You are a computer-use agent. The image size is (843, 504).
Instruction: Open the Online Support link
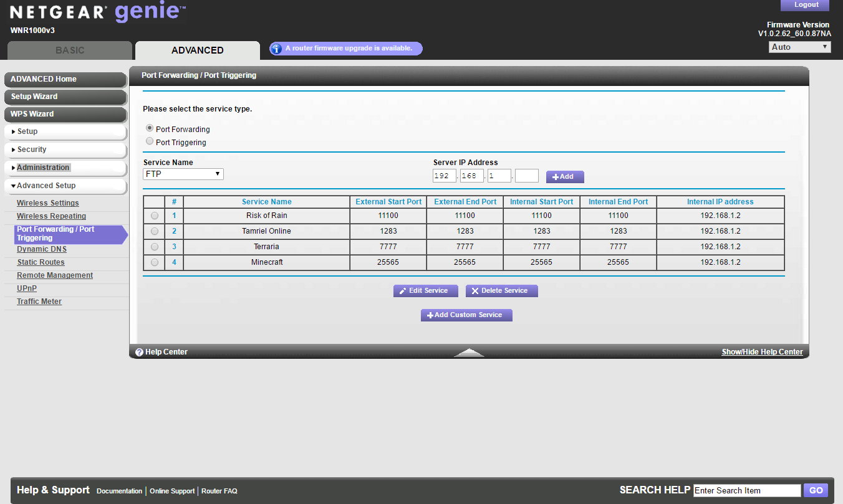tap(172, 491)
